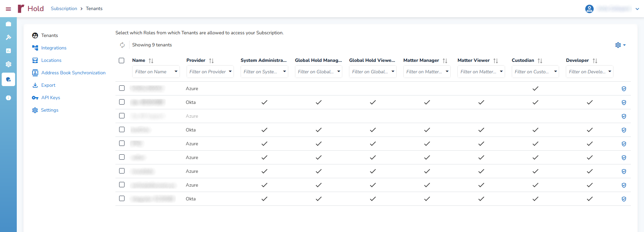Check the first Azure tenant row checkbox
Image resolution: width=644 pixels, height=232 pixels.
[x=122, y=88]
